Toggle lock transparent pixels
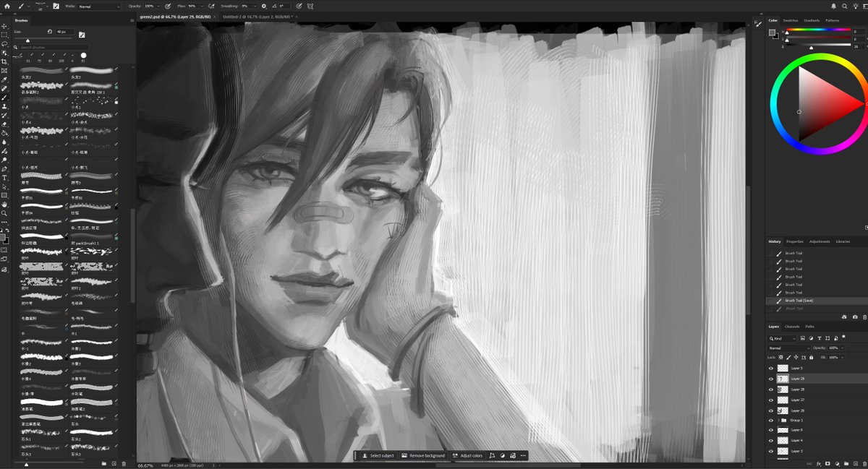Screen dimensions: 868x469 point(780,357)
